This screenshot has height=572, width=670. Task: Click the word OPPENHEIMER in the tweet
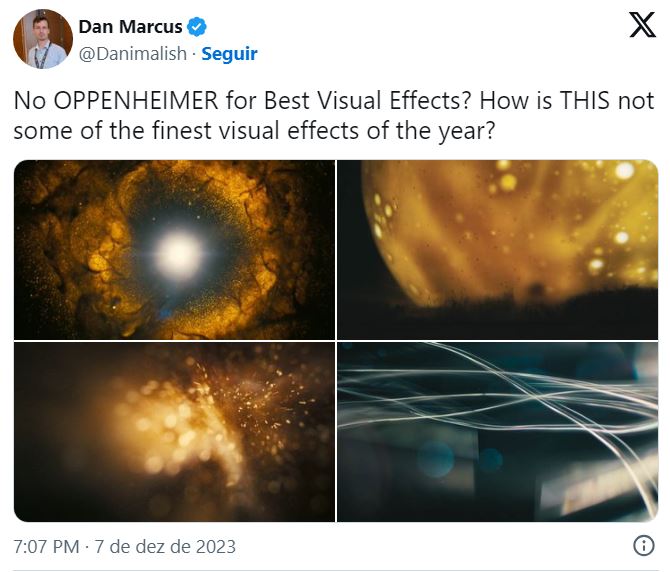136,101
